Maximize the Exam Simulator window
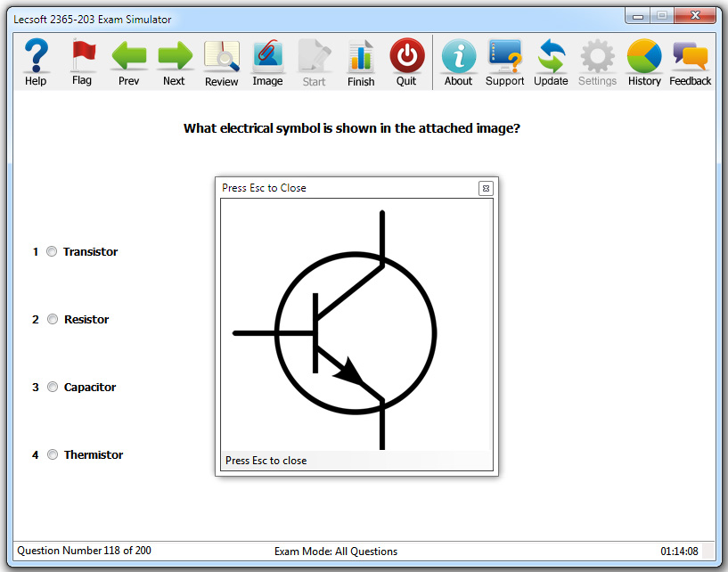This screenshot has height=572, width=728. point(662,16)
